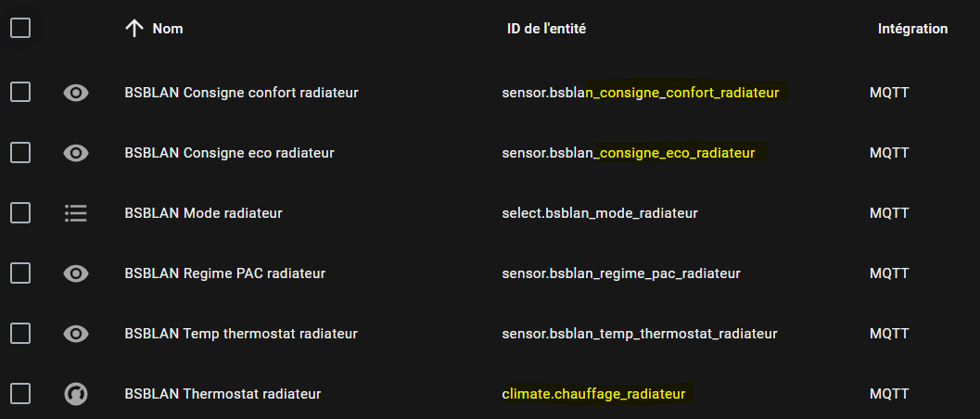Check the box for Regime PAC radiateur
The width and height of the screenshot is (980, 419).
click(x=20, y=273)
